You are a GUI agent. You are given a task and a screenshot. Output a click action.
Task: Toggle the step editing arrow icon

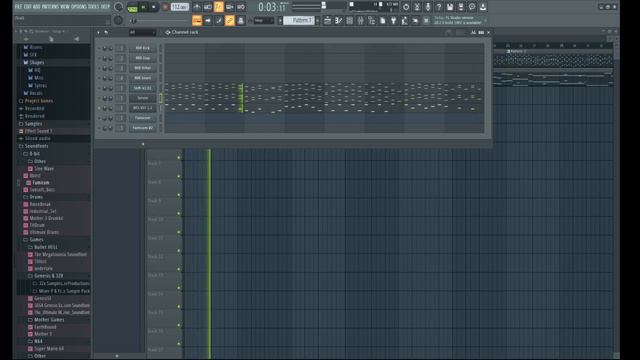click(x=208, y=20)
